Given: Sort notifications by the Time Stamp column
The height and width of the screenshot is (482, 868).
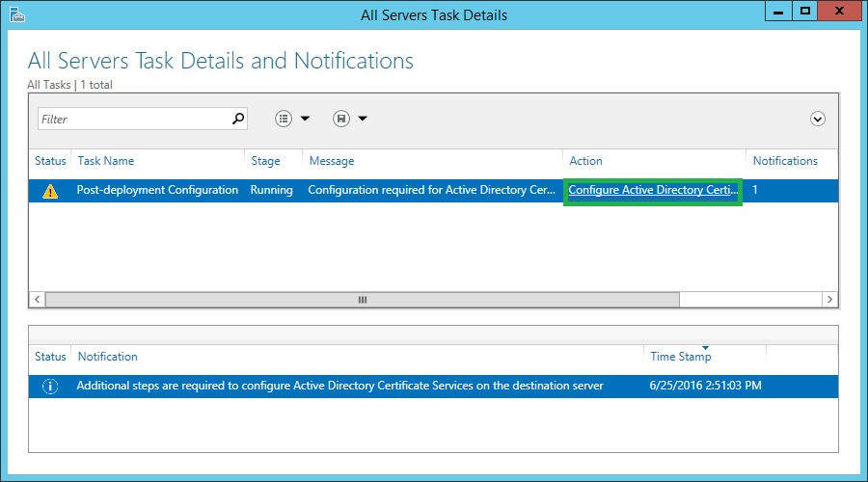Looking at the screenshot, I should click(680, 357).
